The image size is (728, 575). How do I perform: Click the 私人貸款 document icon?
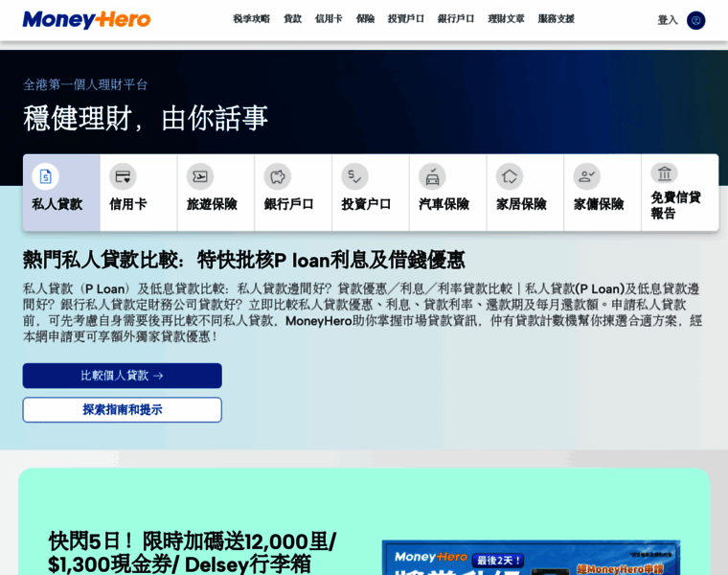coord(46,176)
